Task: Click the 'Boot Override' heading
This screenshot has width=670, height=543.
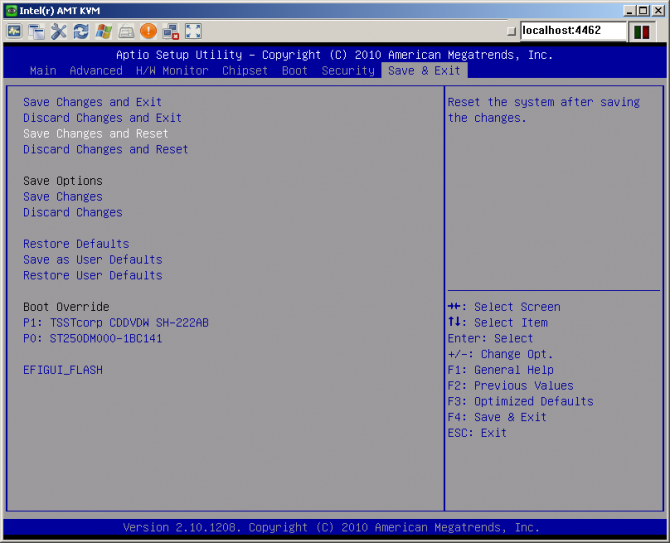Action: click(x=66, y=307)
